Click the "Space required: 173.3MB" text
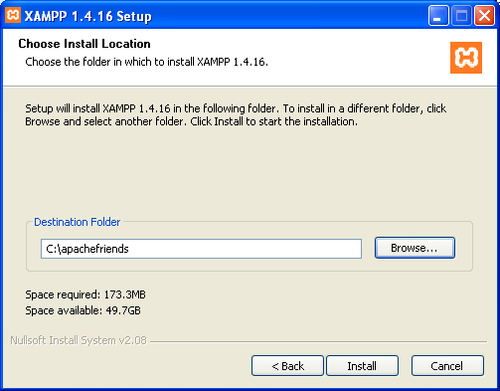This screenshot has height=391, width=500. click(85, 295)
